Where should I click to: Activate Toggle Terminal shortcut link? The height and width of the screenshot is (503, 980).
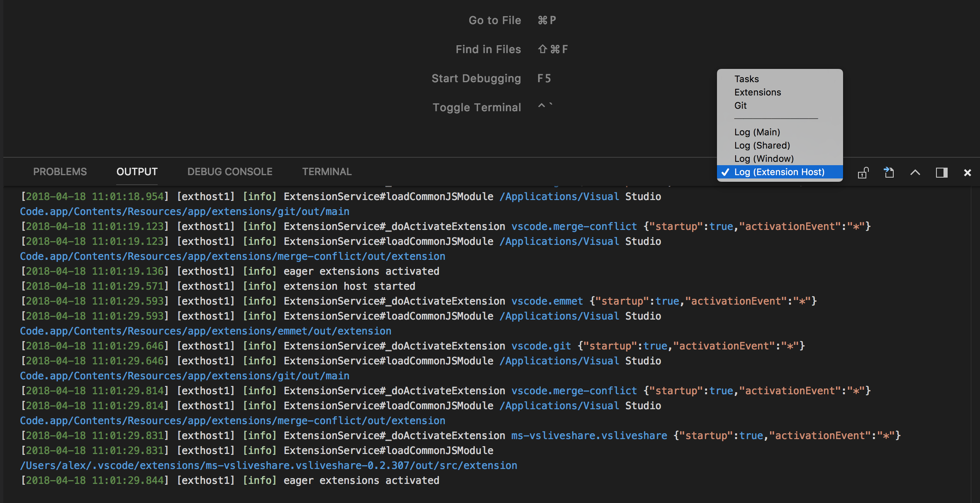tap(477, 107)
